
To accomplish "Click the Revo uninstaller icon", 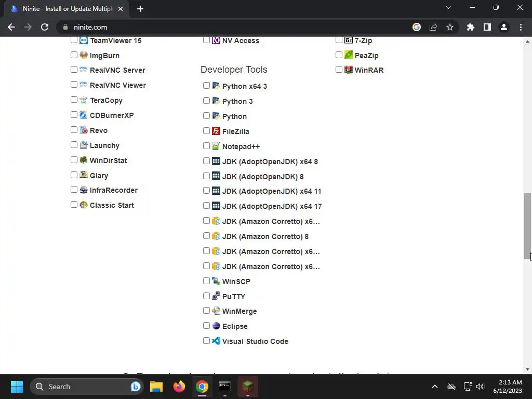I will [x=84, y=130].
